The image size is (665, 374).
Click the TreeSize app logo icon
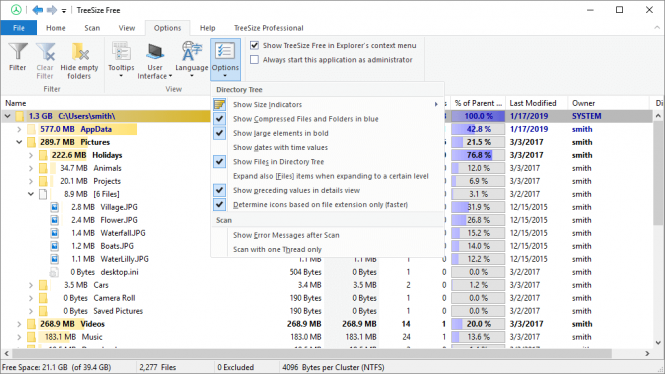[x=16, y=10]
